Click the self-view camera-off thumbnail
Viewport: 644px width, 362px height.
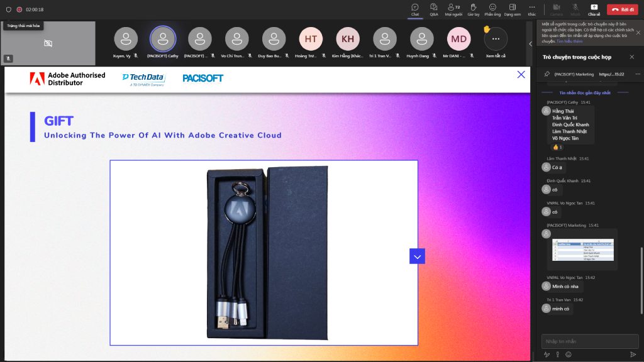[x=48, y=43]
